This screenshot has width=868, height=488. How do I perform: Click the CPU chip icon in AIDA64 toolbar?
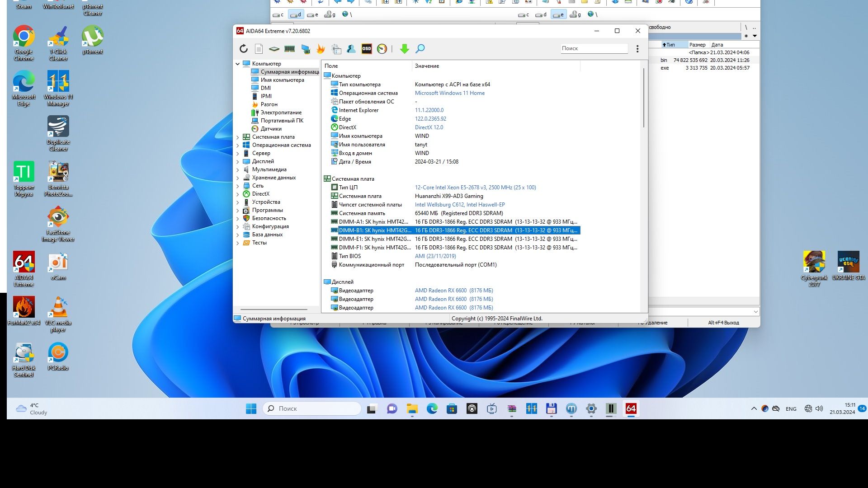click(x=274, y=49)
